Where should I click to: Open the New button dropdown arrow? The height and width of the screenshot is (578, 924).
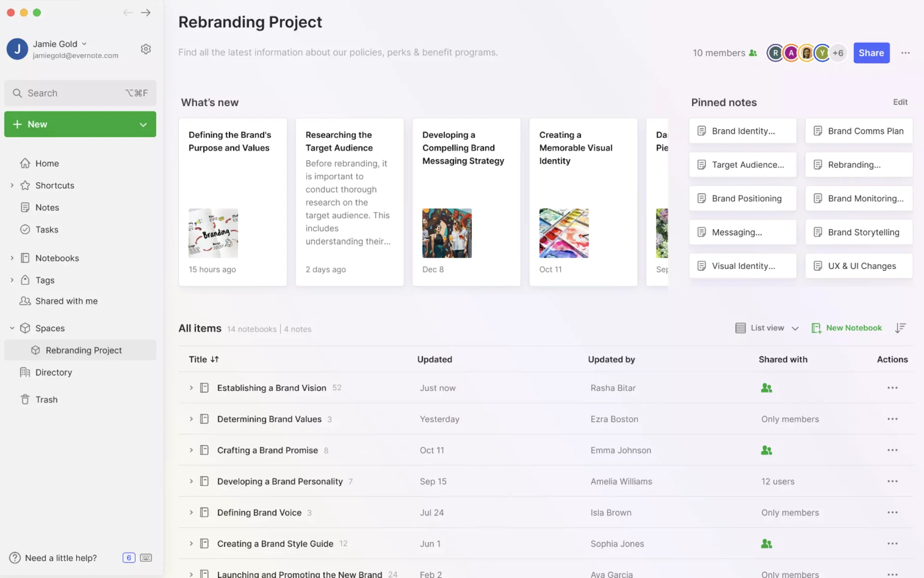[x=143, y=124]
